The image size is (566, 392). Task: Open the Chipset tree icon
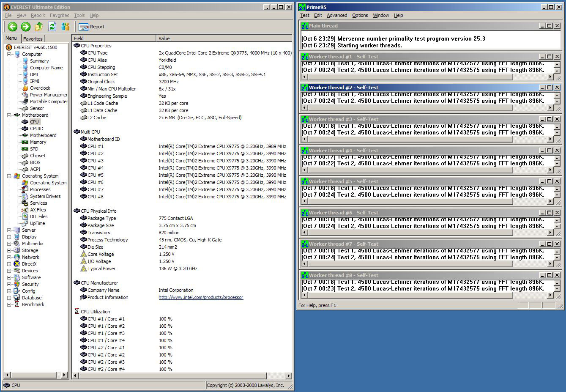point(25,156)
